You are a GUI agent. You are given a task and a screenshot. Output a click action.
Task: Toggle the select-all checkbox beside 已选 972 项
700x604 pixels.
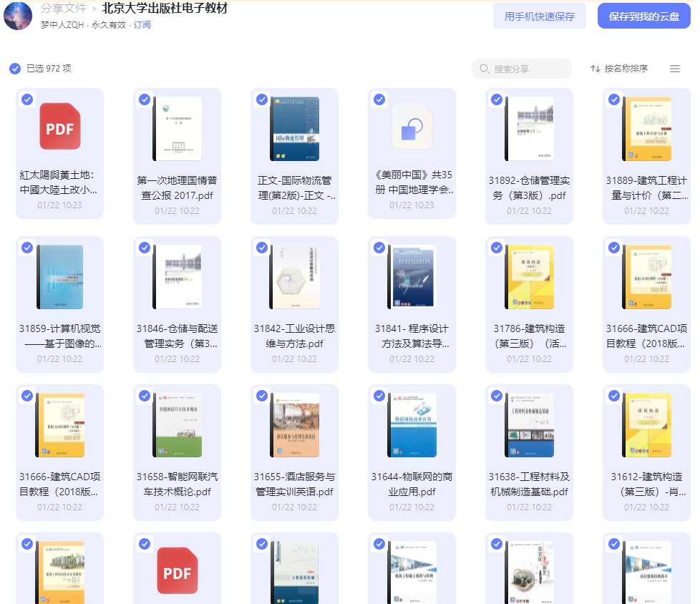pyautogui.click(x=15, y=69)
